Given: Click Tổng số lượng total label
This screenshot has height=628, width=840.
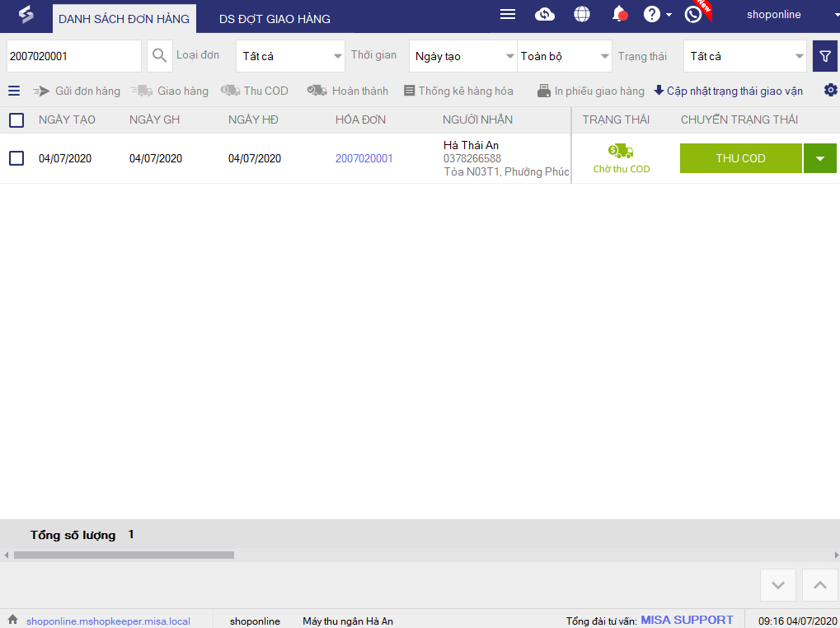Looking at the screenshot, I should (73, 535).
